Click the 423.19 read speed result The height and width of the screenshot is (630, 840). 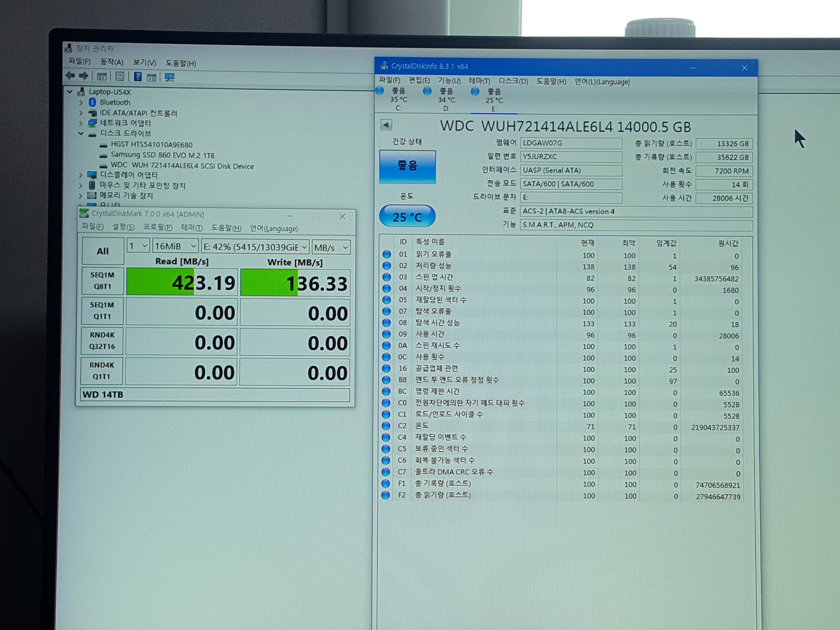[x=182, y=282]
